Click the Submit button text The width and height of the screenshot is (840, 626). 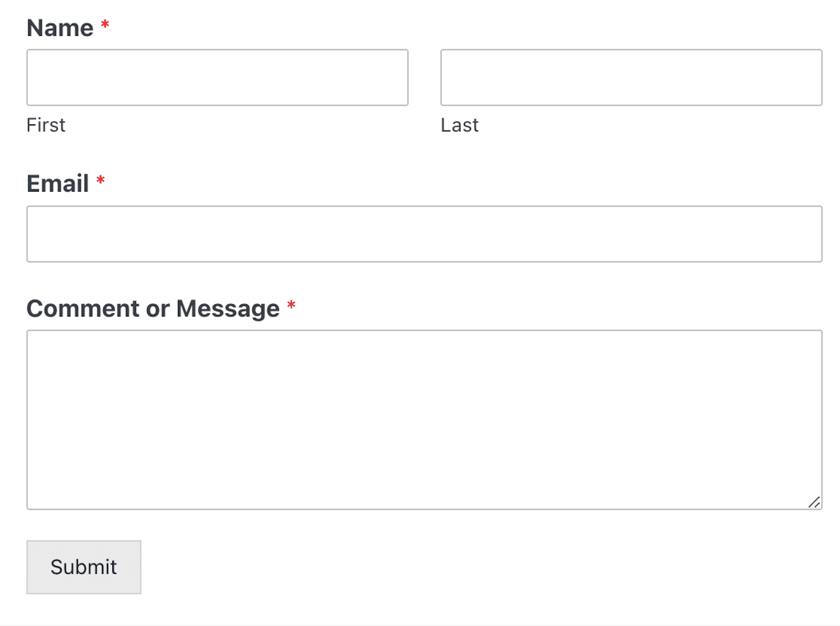[83, 567]
